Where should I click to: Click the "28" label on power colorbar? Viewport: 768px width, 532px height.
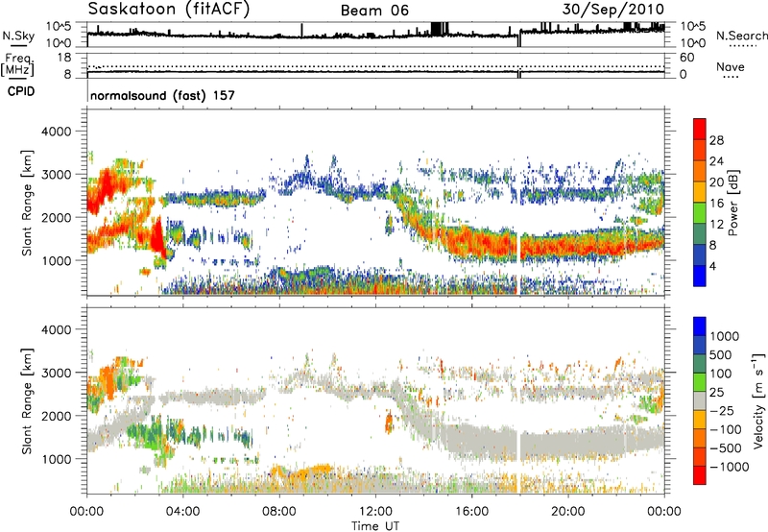click(x=716, y=140)
